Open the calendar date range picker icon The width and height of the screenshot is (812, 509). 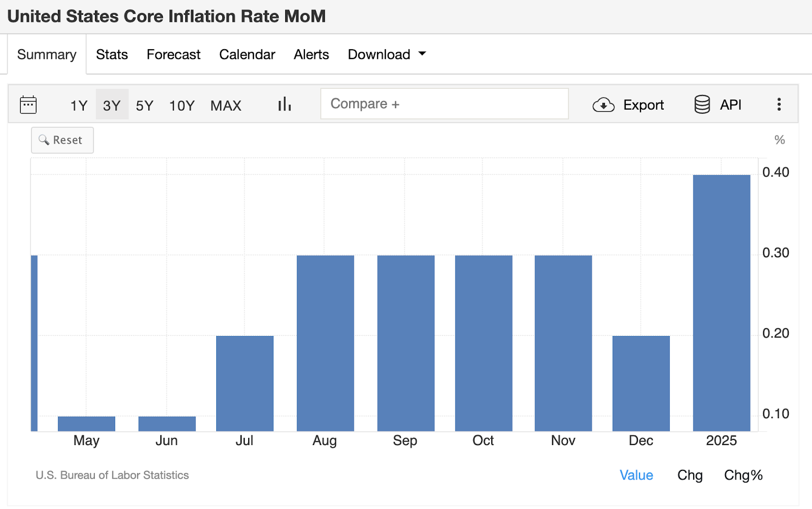pyautogui.click(x=28, y=105)
